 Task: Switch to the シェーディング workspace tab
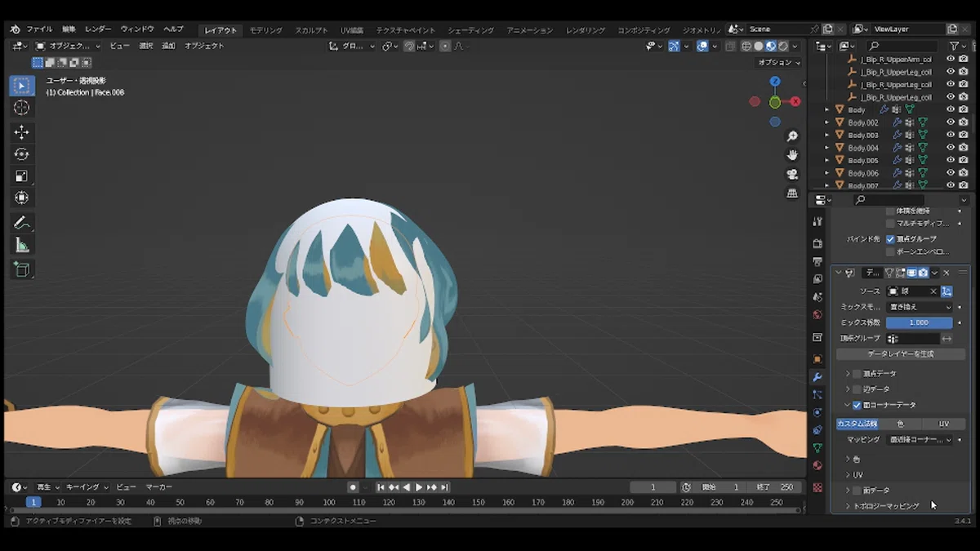click(470, 30)
